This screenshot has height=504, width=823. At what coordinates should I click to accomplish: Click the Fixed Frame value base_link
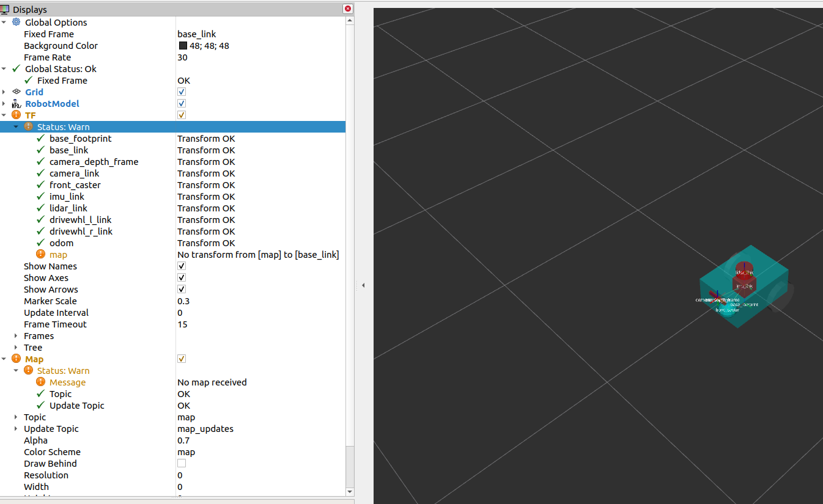click(197, 34)
